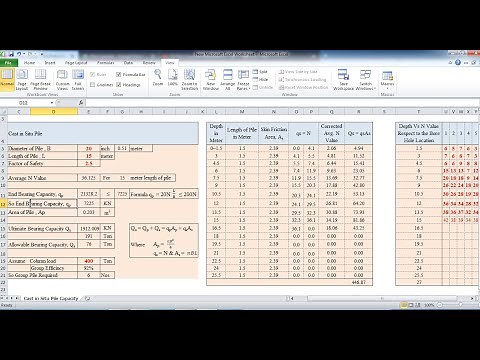Click the Normal view icon in status bar
The height and width of the screenshot is (360, 480).
404,305
